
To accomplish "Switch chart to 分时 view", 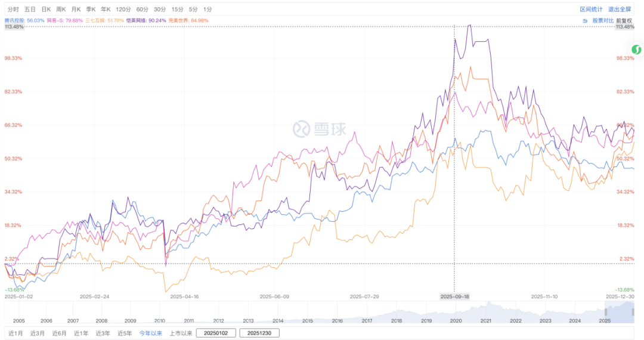I will tap(13, 10).
